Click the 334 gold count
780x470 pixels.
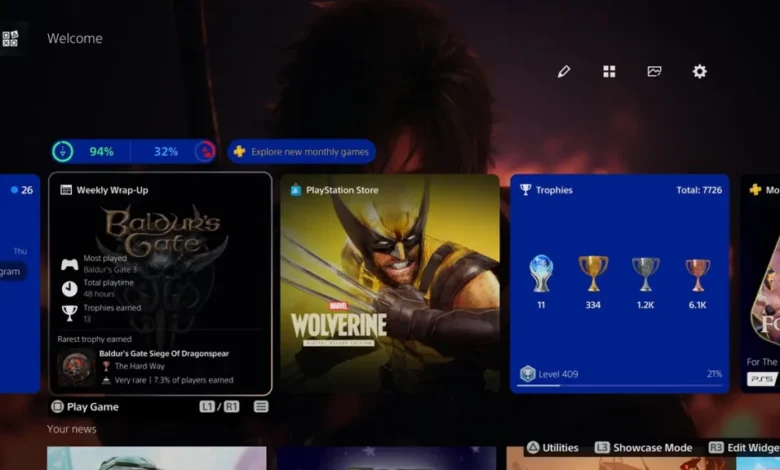593,305
